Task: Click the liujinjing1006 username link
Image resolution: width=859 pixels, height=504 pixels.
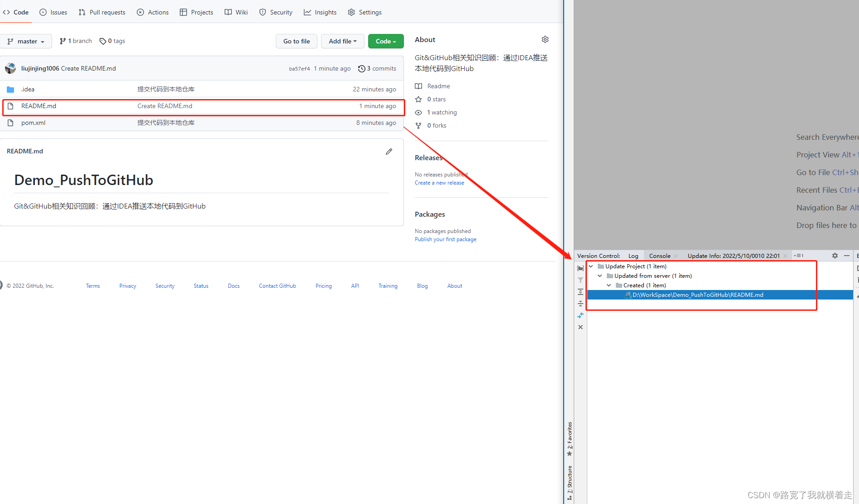Action: (x=40, y=69)
